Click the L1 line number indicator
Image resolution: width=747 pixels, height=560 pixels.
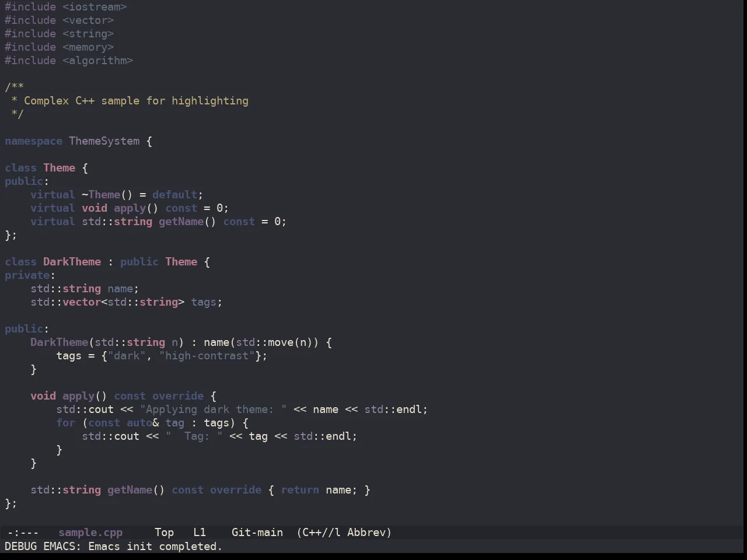pos(200,533)
